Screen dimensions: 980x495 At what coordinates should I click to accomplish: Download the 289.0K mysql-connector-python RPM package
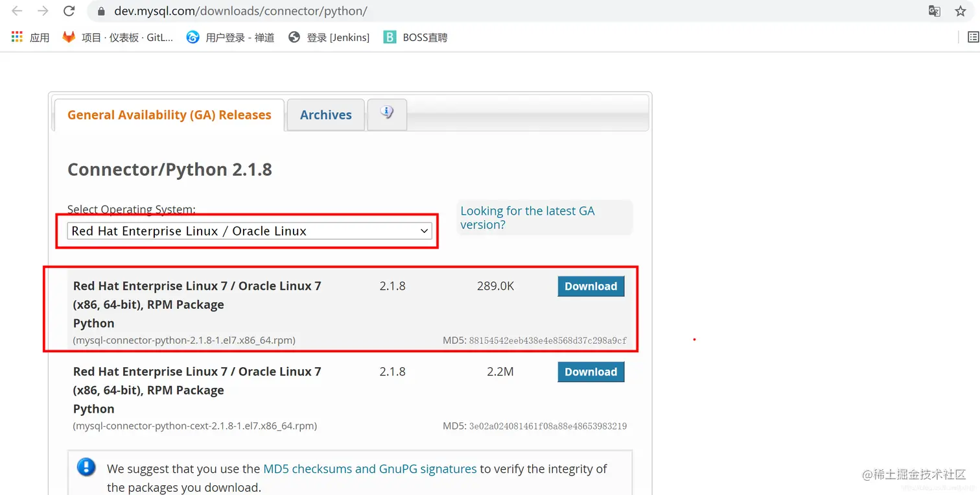590,286
